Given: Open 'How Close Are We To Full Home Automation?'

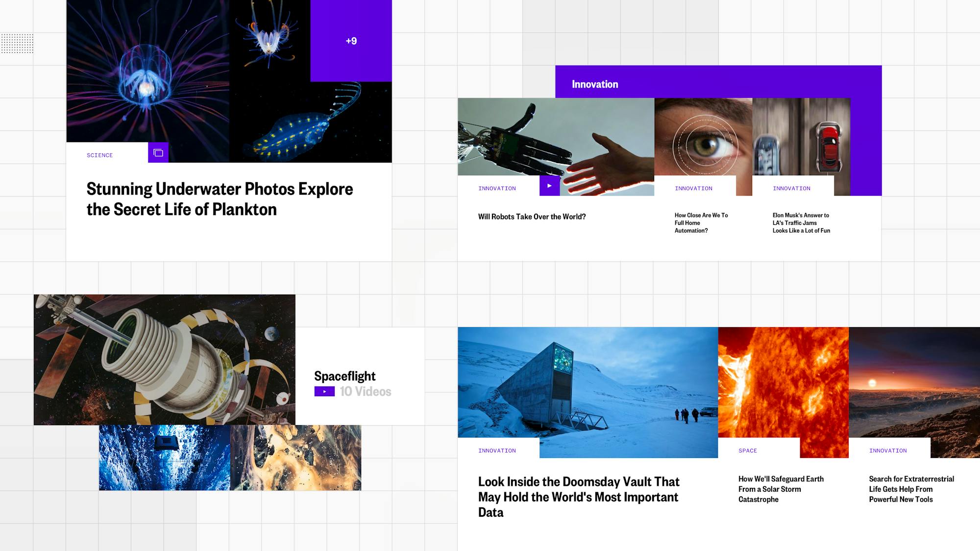Looking at the screenshot, I should click(701, 223).
